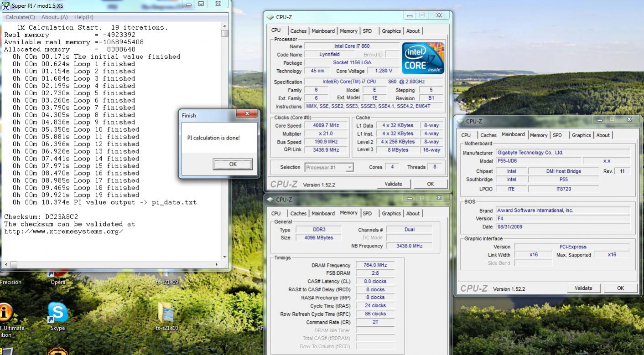
Task: Select CPU tab in the Memory CPU-Z window
Action: click(276, 213)
